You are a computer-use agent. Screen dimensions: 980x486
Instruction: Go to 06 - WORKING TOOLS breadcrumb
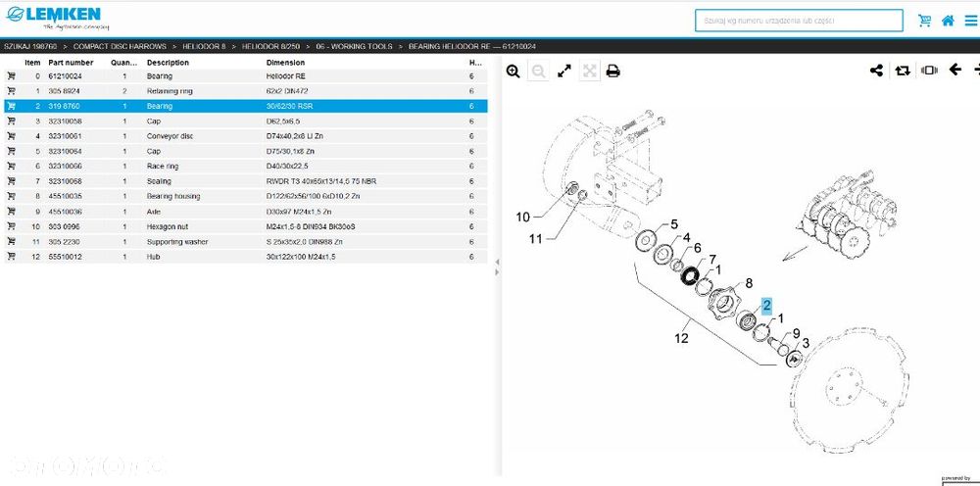[x=355, y=46]
